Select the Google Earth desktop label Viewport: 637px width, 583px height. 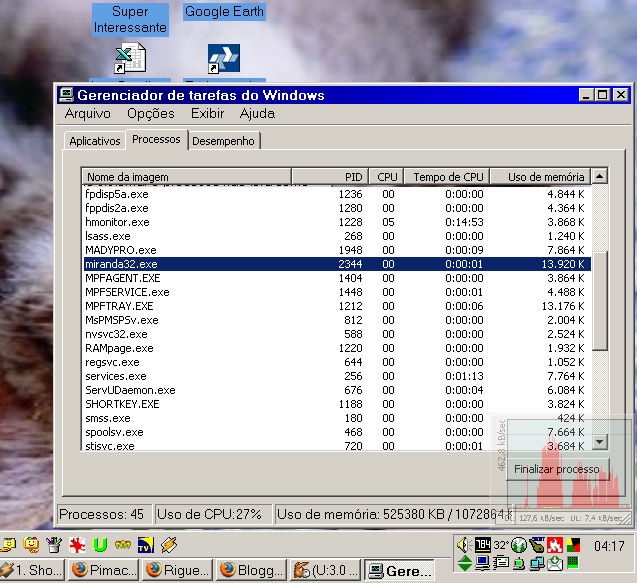coord(224,11)
